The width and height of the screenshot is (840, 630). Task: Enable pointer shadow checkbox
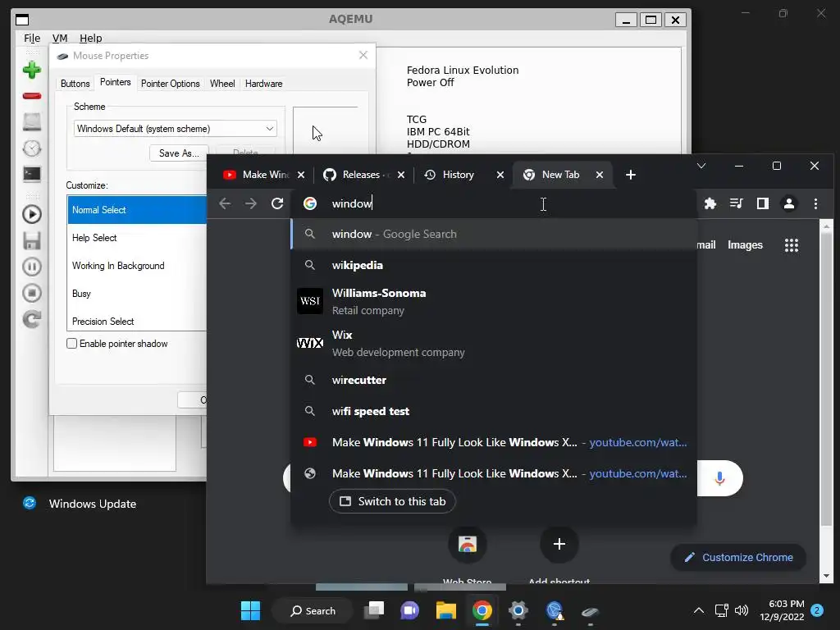pyautogui.click(x=72, y=344)
